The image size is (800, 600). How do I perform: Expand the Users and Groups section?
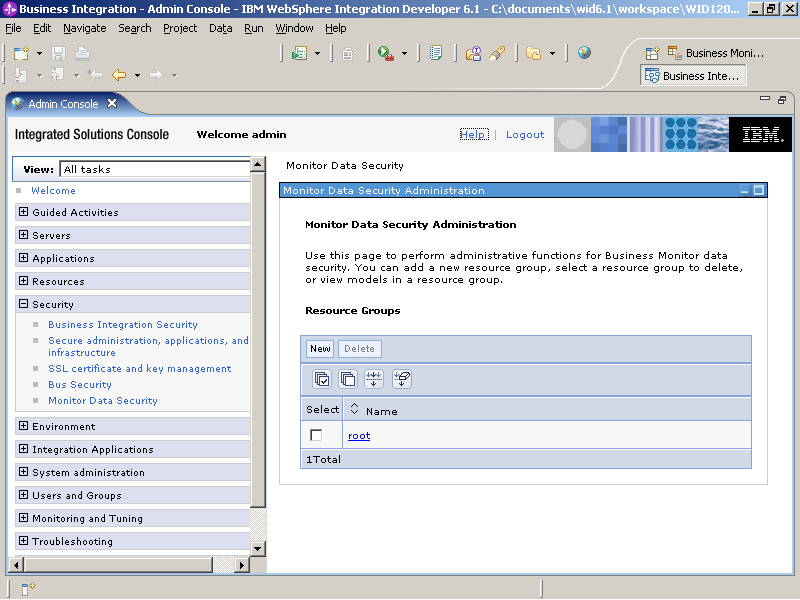click(x=23, y=494)
